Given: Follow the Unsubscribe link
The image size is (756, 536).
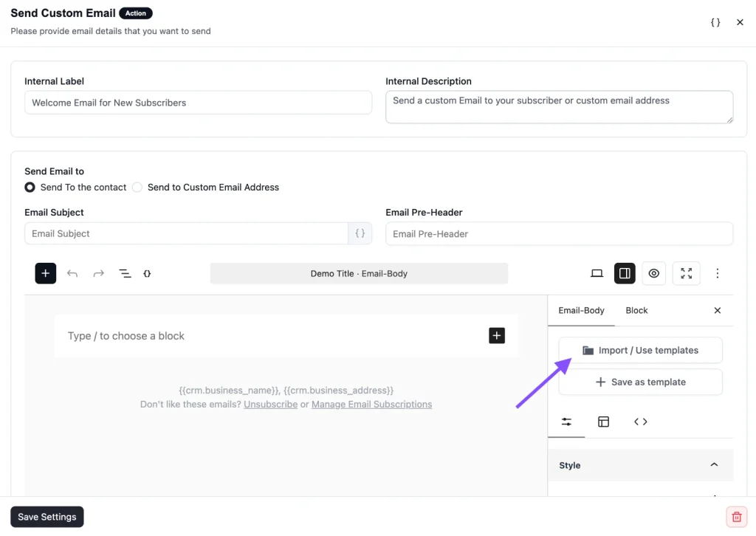Looking at the screenshot, I should click(270, 404).
